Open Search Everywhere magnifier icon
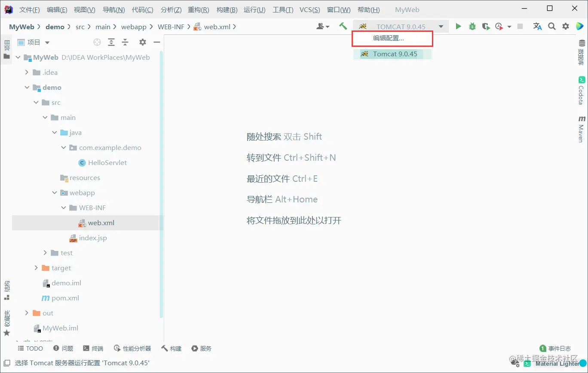The image size is (588, 373). (x=552, y=27)
